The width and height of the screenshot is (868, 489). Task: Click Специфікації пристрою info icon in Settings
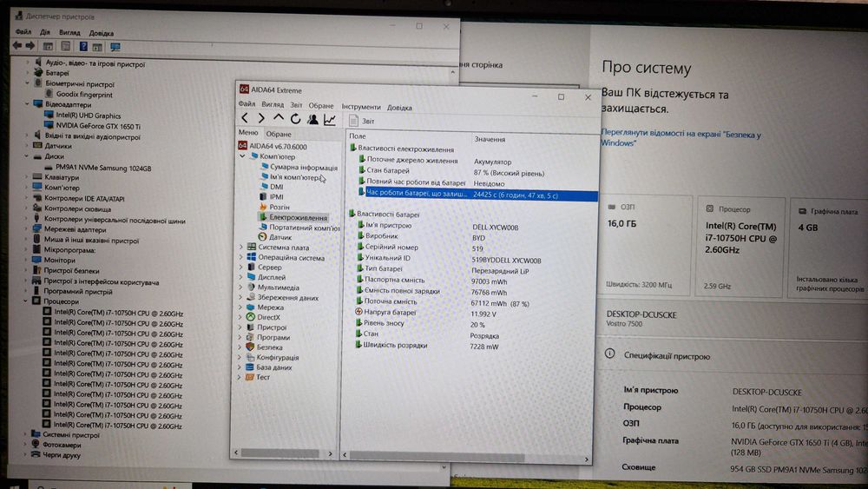coord(609,354)
